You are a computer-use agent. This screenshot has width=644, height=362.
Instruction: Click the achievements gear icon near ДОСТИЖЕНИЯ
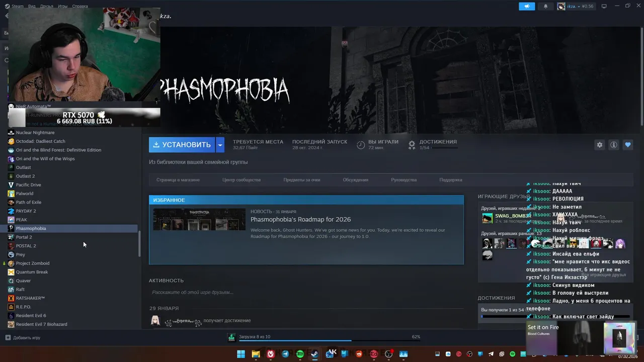tap(412, 145)
